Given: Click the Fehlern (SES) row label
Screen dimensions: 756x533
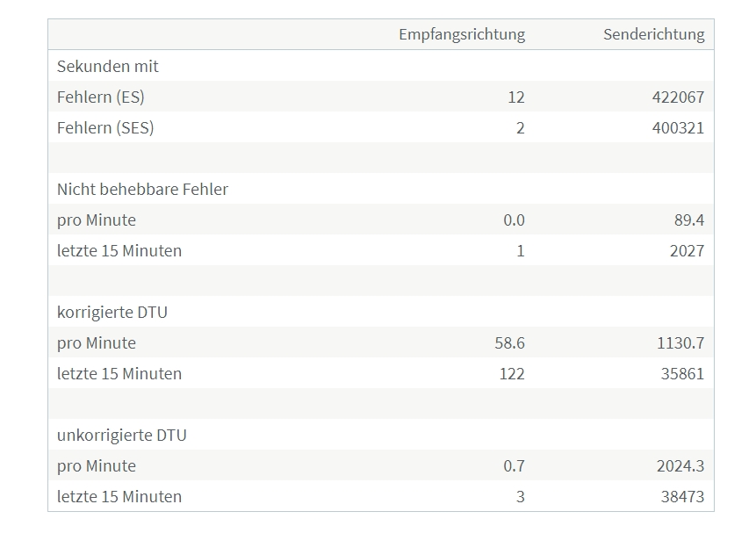Looking at the screenshot, I should [105, 127].
